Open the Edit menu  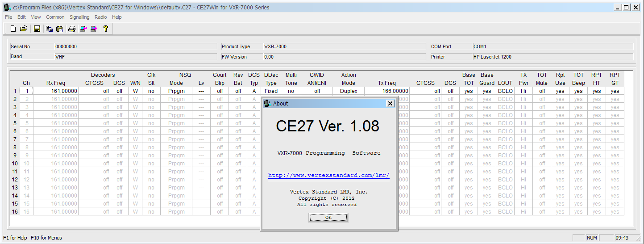tap(21, 17)
